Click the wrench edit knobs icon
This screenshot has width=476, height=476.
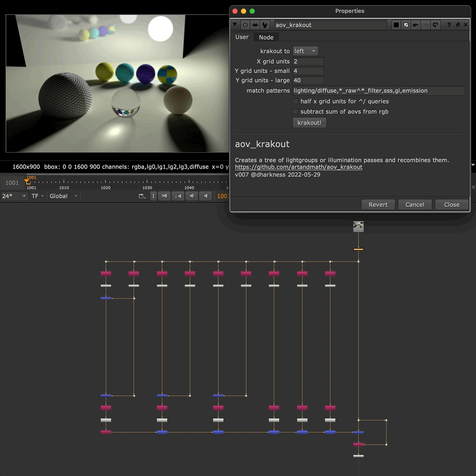pos(265,25)
